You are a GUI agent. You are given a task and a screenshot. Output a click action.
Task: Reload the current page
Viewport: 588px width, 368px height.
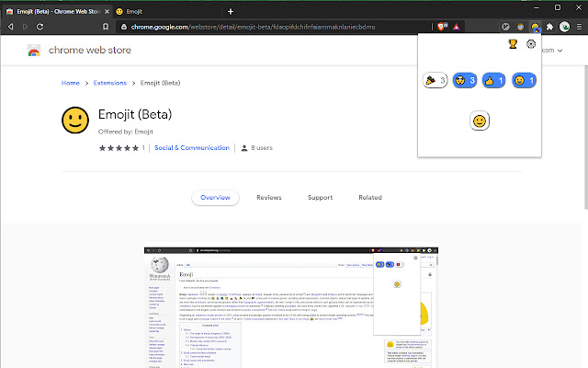click(x=40, y=27)
